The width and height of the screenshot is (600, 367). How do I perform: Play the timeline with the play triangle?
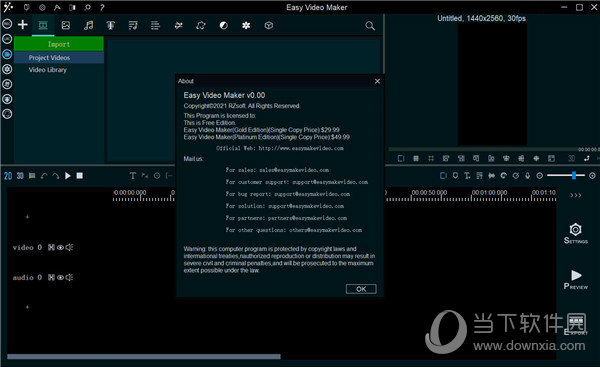pyautogui.click(x=68, y=176)
